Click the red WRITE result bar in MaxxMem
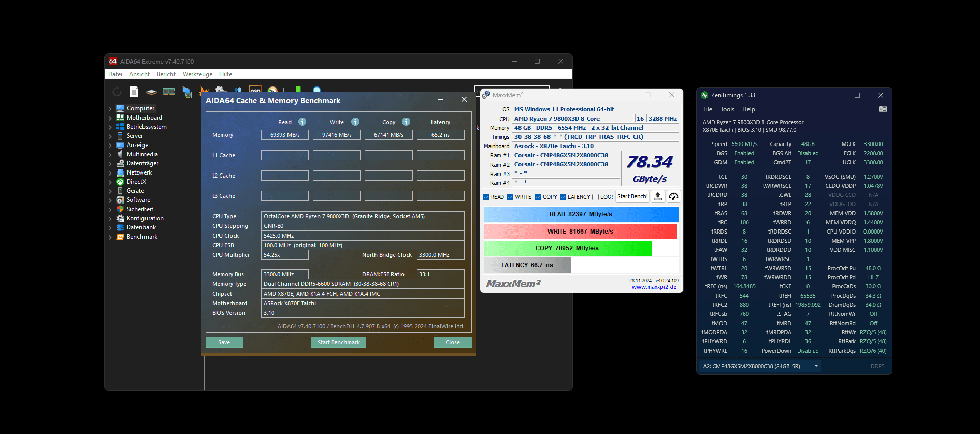Screen dimensions: 980x434 pyautogui.click(x=581, y=232)
